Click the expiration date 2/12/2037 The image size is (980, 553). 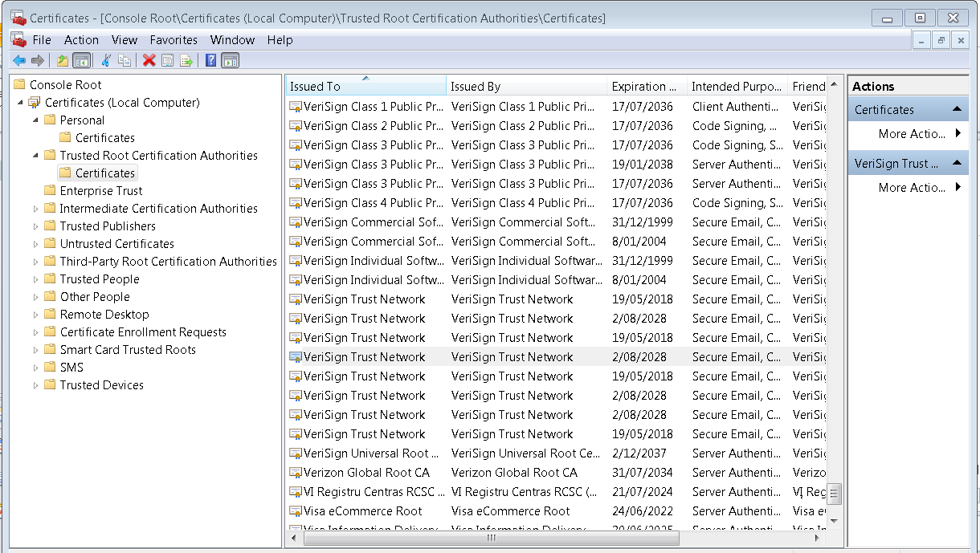tap(639, 453)
